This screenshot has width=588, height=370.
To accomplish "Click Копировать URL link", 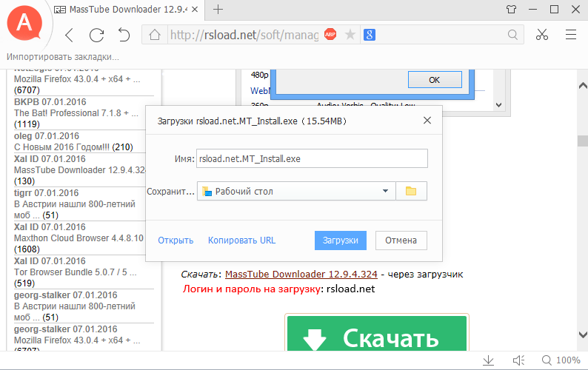I will 242,240.
